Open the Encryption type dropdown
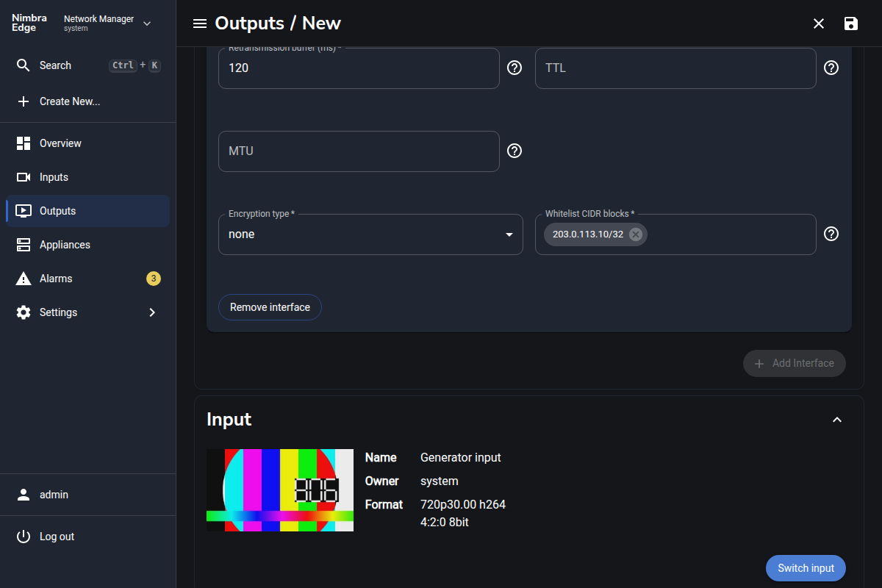 [370, 234]
